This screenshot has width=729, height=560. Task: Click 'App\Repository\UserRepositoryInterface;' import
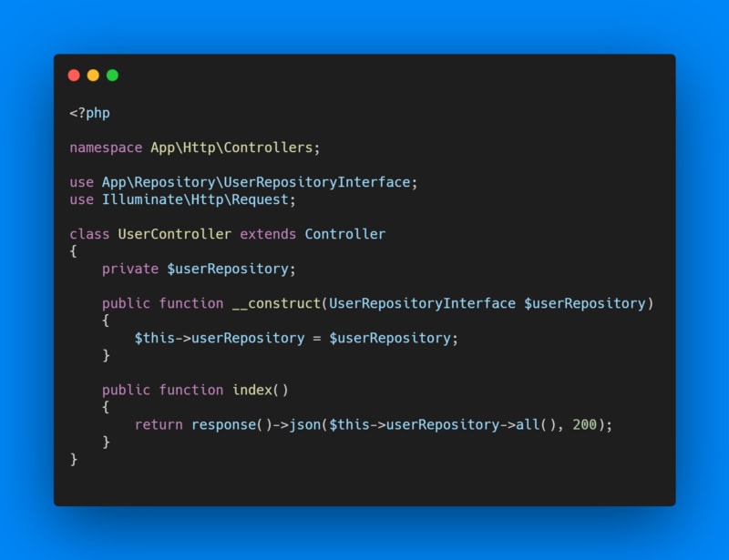click(x=260, y=182)
